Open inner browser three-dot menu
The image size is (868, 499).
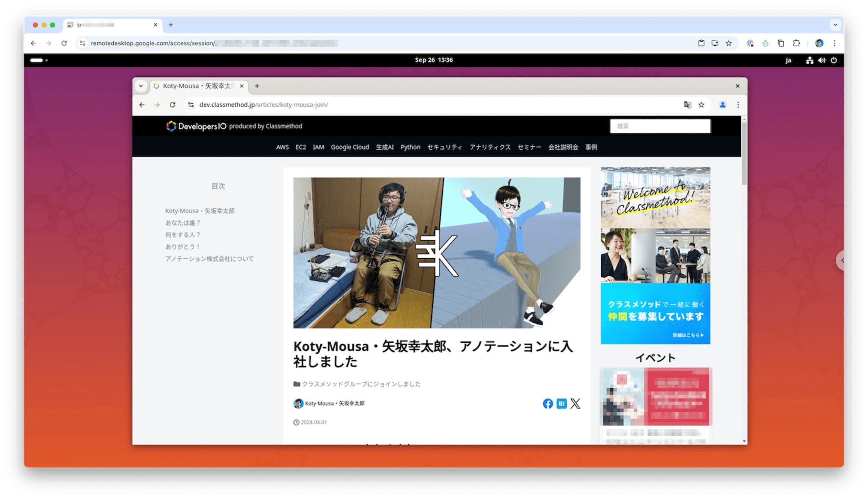tap(738, 105)
